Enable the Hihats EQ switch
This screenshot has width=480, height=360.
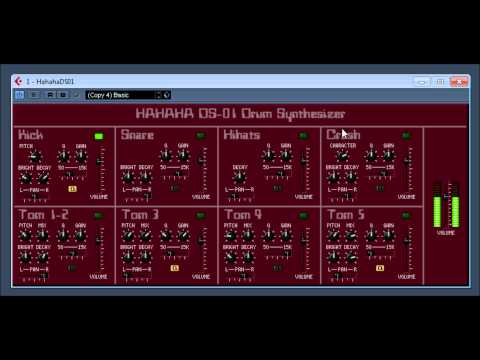coord(277,189)
